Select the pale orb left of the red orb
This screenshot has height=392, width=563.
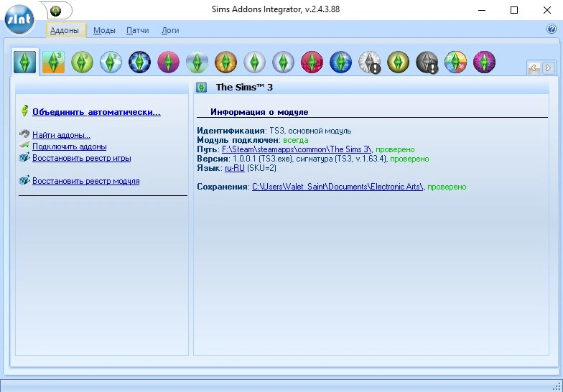click(283, 62)
